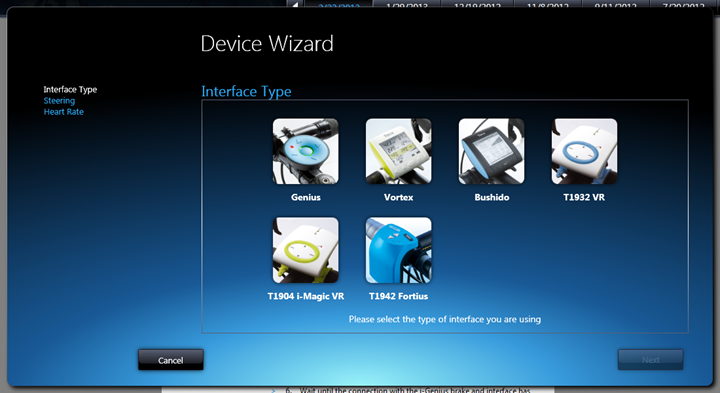720x393 pixels.
Task: Cancel the Device Wizard
Action: [x=171, y=360]
